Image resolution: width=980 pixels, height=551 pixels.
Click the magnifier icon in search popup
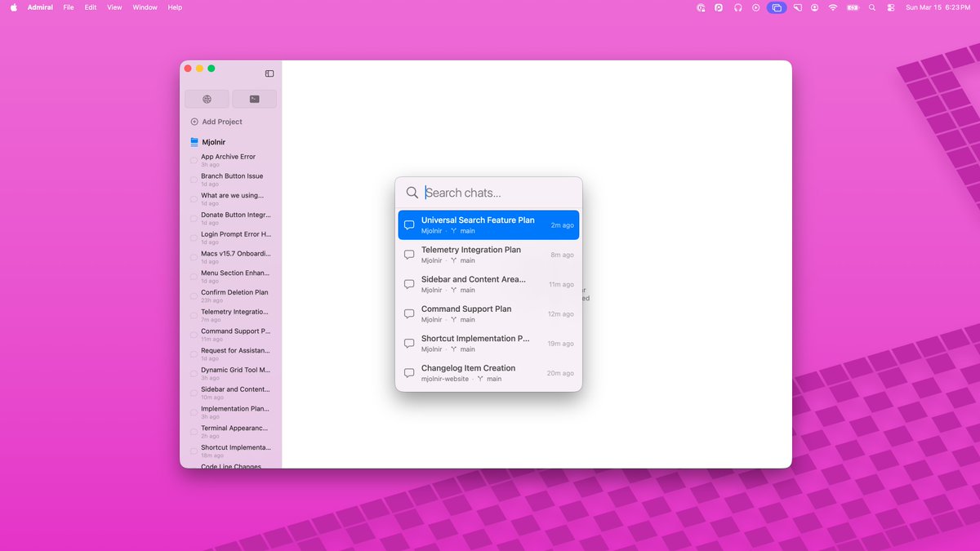(x=412, y=193)
